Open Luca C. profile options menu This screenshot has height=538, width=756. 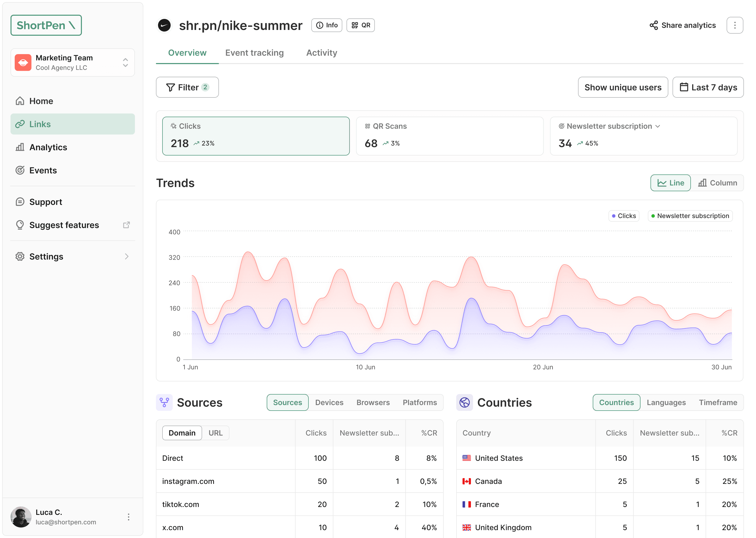128,517
